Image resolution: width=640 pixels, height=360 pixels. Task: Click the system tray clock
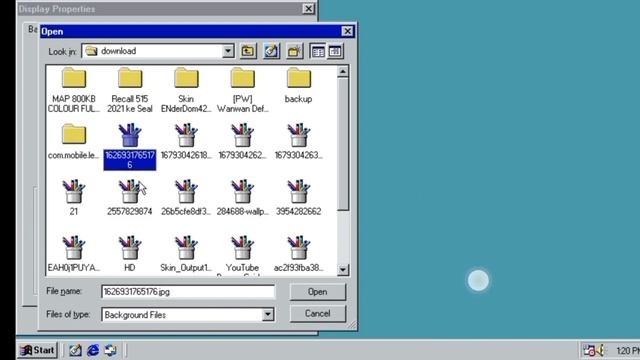(x=628, y=351)
